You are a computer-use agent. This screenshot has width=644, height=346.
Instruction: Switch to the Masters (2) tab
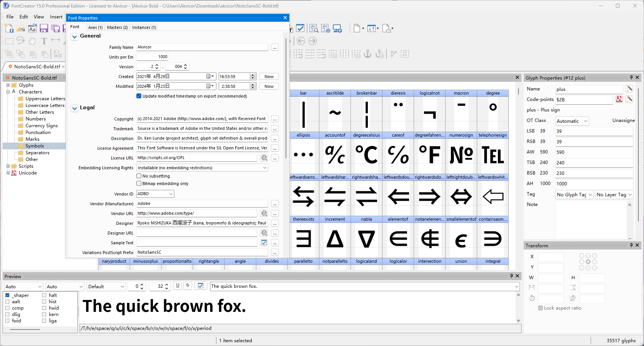pos(117,27)
